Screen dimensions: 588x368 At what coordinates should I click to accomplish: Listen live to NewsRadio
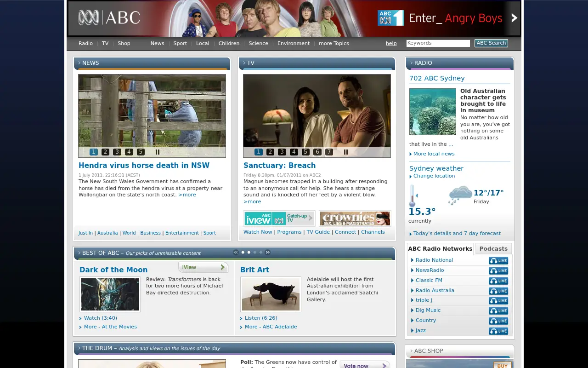coord(498,271)
